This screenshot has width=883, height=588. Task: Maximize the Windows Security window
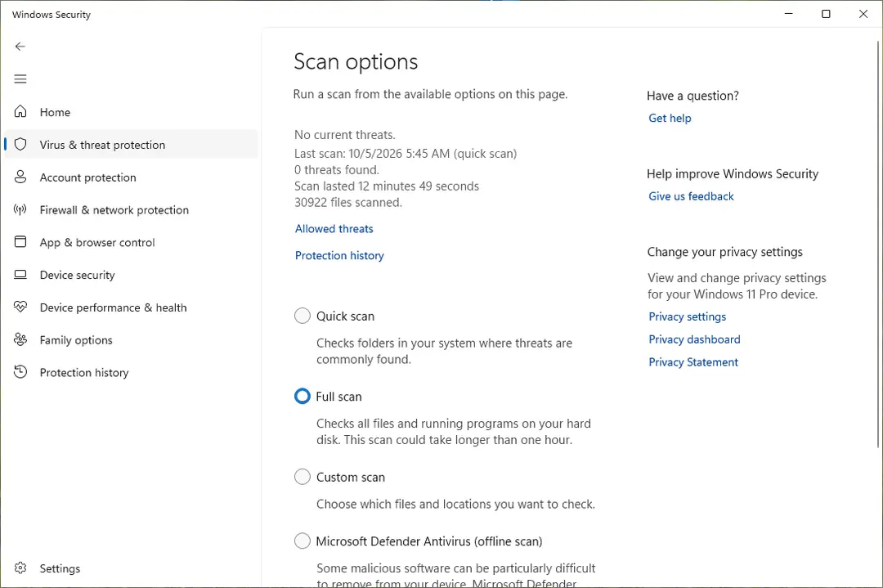[826, 14]
